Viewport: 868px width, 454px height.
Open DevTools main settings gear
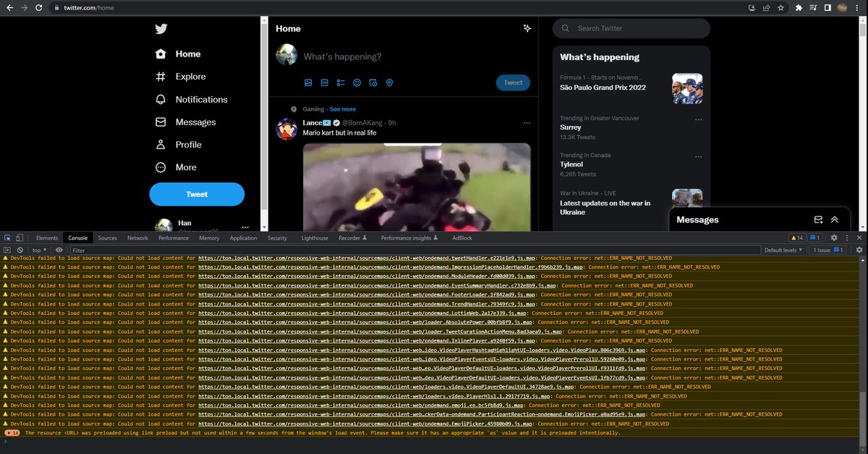pyautogui.click(x=833, y=237)
